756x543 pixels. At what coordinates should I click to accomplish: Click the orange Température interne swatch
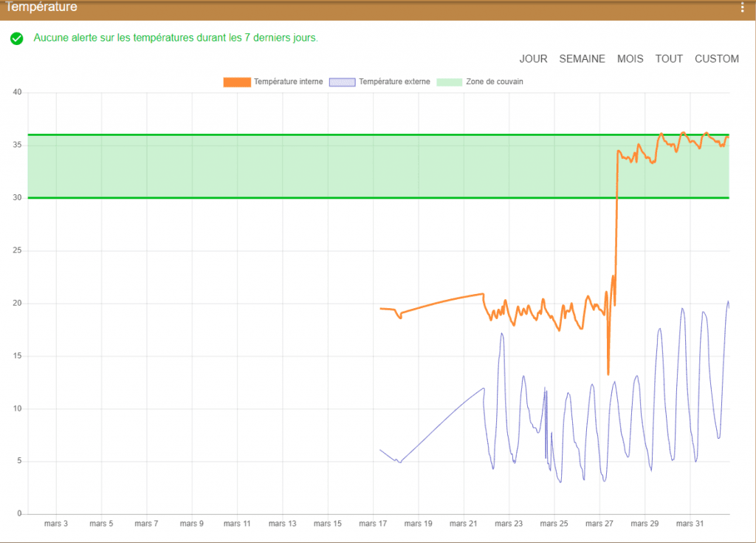[x=237, y=82]
